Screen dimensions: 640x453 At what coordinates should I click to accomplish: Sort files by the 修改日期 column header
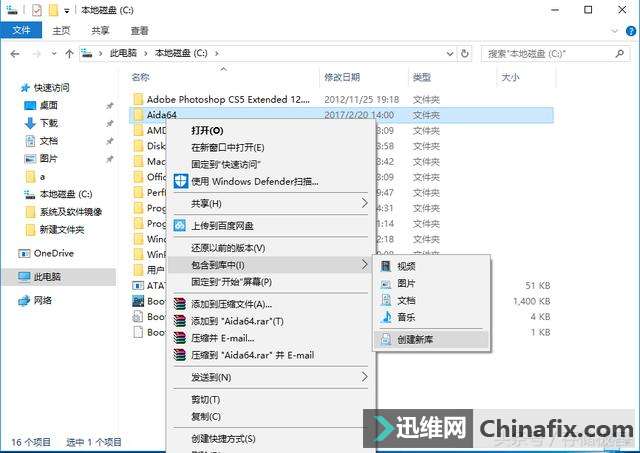[341, 77]
